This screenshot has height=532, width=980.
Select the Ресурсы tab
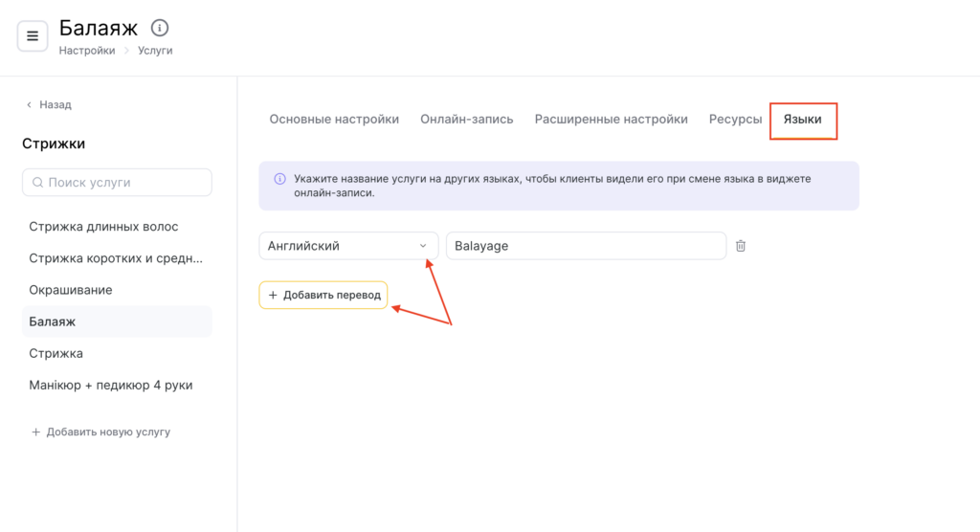coord(735,120)
